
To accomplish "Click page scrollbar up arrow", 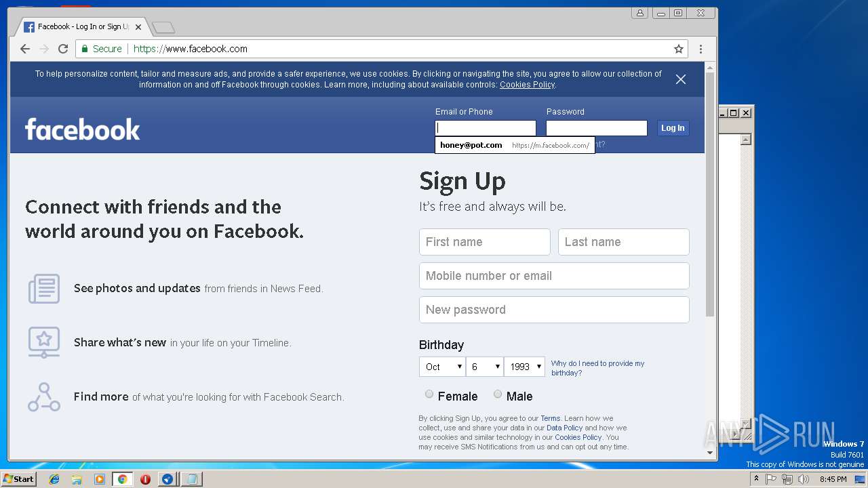I will tap(710, 67).
